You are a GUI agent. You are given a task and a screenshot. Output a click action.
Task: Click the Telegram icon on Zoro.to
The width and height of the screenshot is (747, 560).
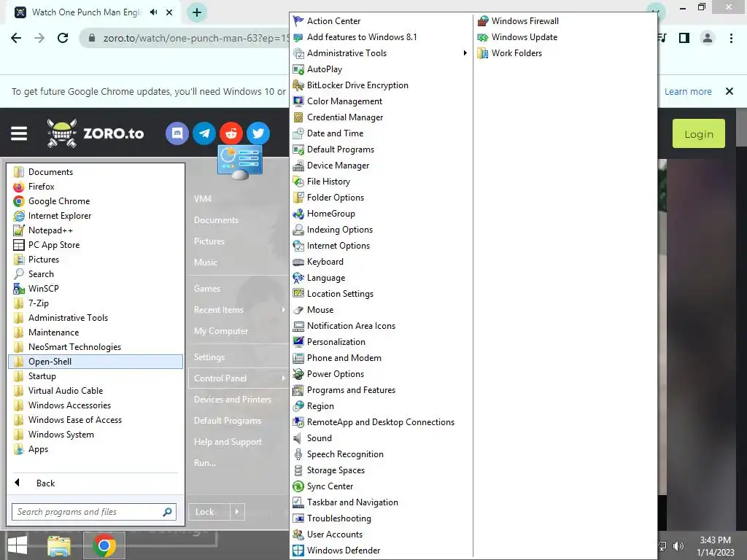pos(204,133)
